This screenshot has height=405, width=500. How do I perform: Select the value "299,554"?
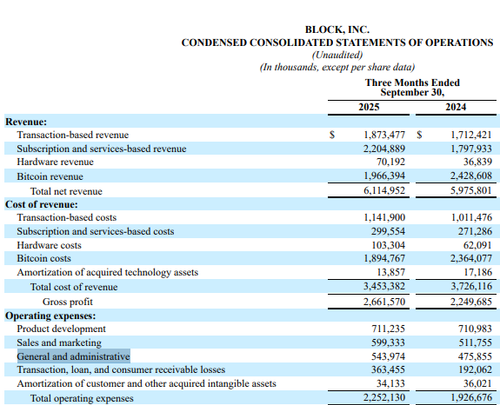388,231
